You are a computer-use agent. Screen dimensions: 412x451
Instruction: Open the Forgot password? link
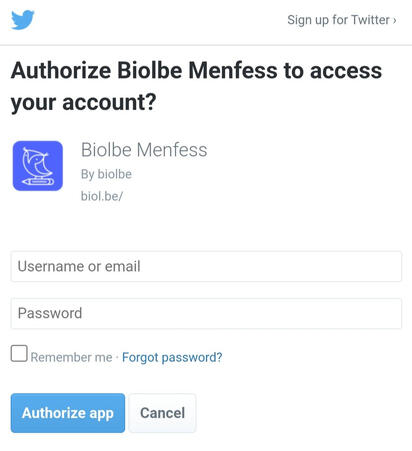tap(172, 358)
